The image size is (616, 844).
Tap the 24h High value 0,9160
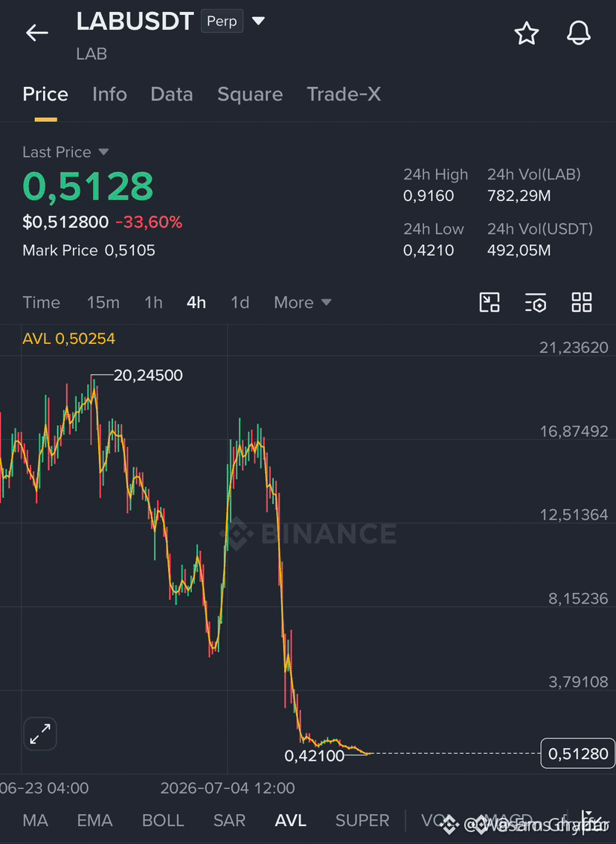pyautogui.click(x=429, y=196)
